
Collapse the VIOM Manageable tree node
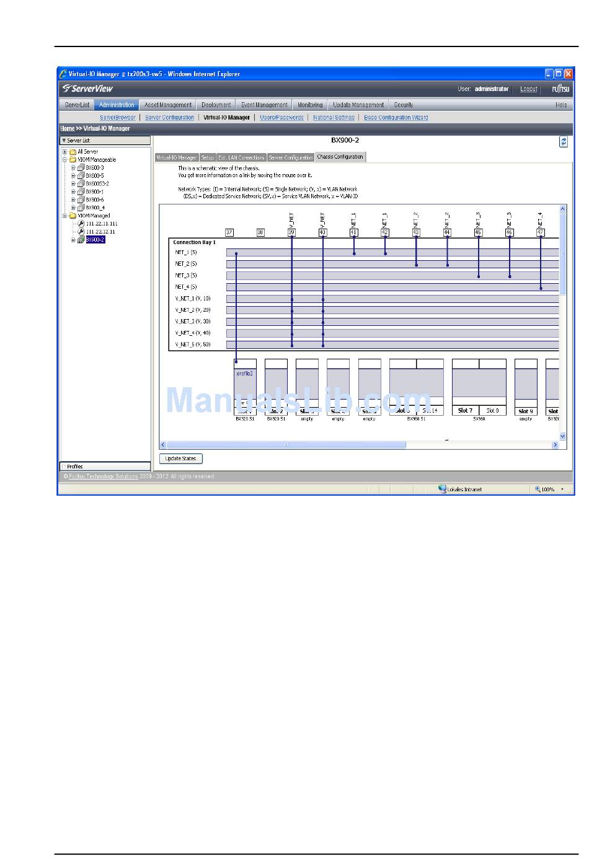coord(64,159)
